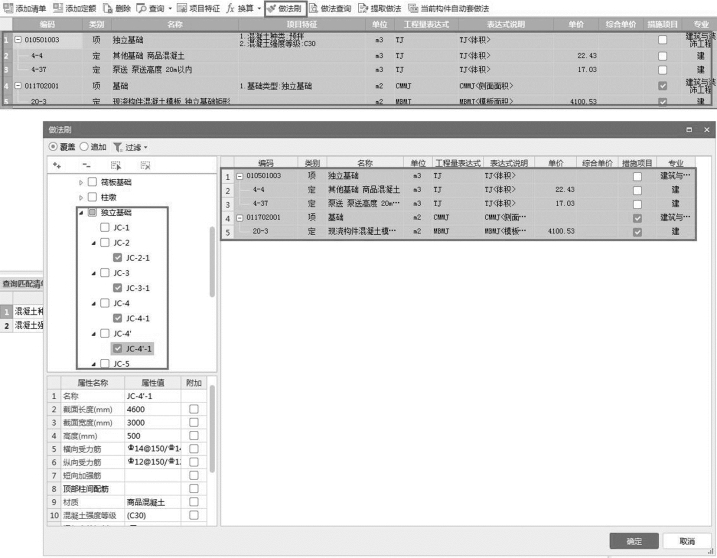Screen dimensions: 717x558
Task: Select the 20-3 row in dialog table
Action: click(x=458, y=231)
